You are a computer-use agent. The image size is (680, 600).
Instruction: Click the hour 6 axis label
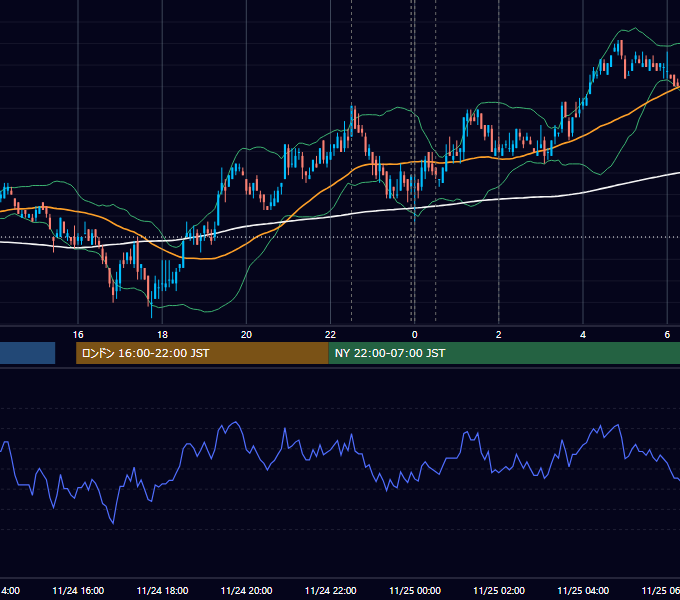coord(667,334)
